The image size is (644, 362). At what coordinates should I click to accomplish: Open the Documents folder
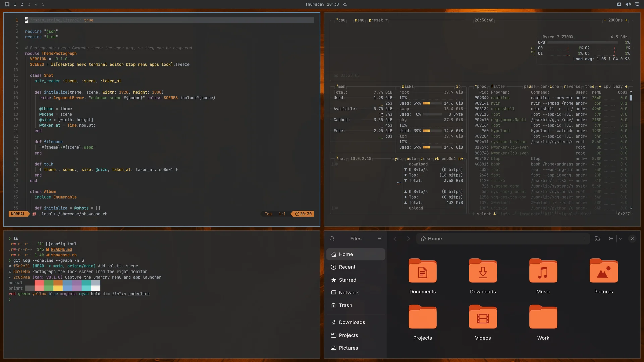(x=423, y=271)
